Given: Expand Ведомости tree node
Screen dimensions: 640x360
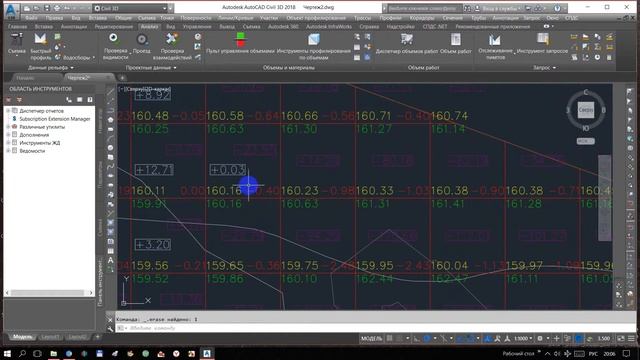Looking at the screenshot, I should pos(7,151).
